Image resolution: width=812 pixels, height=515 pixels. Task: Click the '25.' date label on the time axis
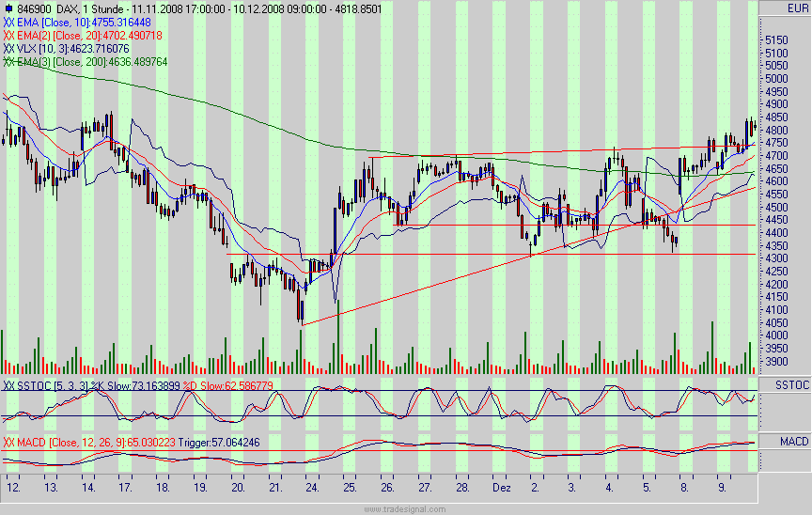coord(350,488)
